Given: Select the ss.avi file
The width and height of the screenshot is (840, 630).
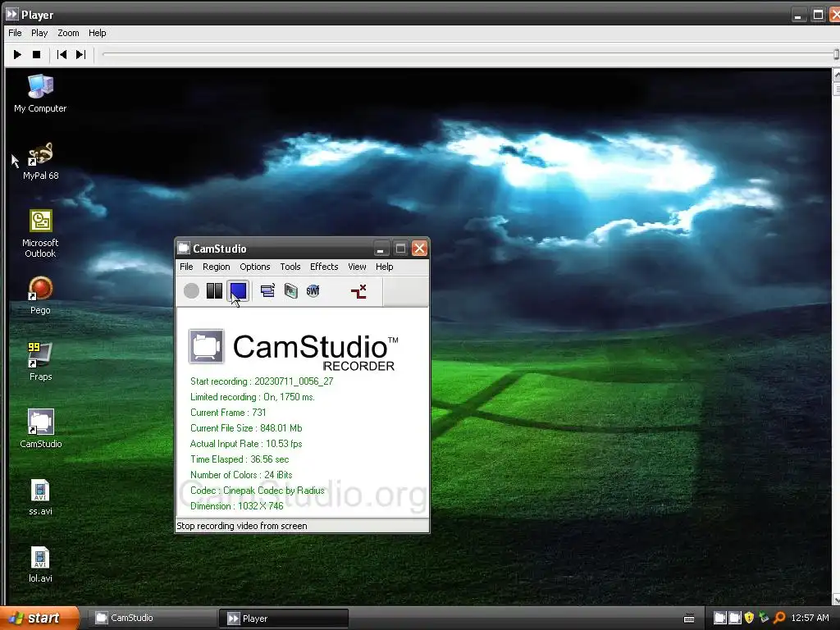Looking at the screenshot, I should pyautogui.click(x=40, y=497).
